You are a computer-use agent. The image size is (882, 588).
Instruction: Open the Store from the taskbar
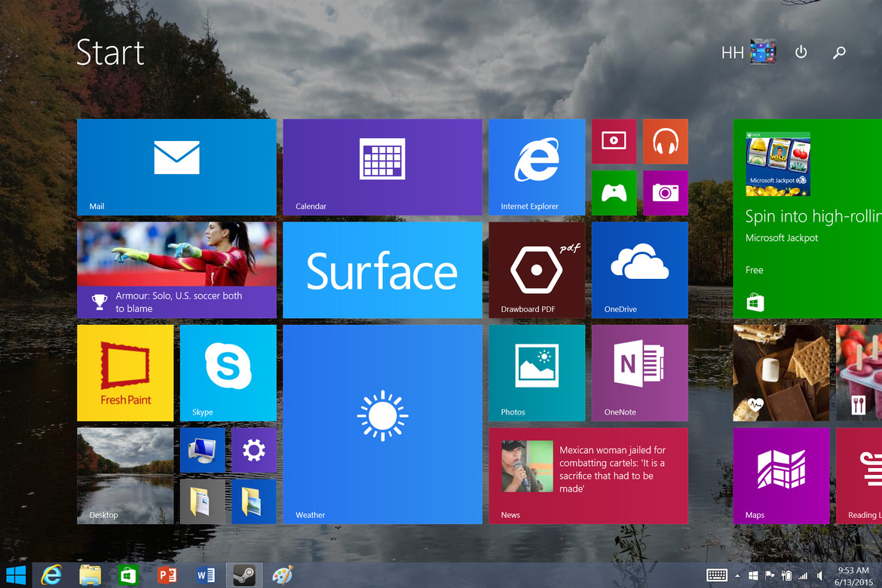click(128, 575)
